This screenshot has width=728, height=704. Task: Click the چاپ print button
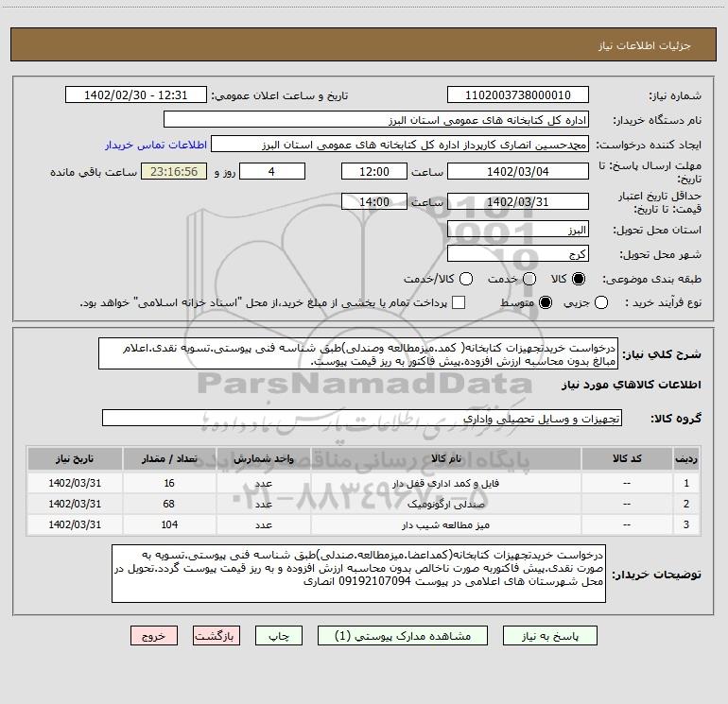(x=279, y=636)
